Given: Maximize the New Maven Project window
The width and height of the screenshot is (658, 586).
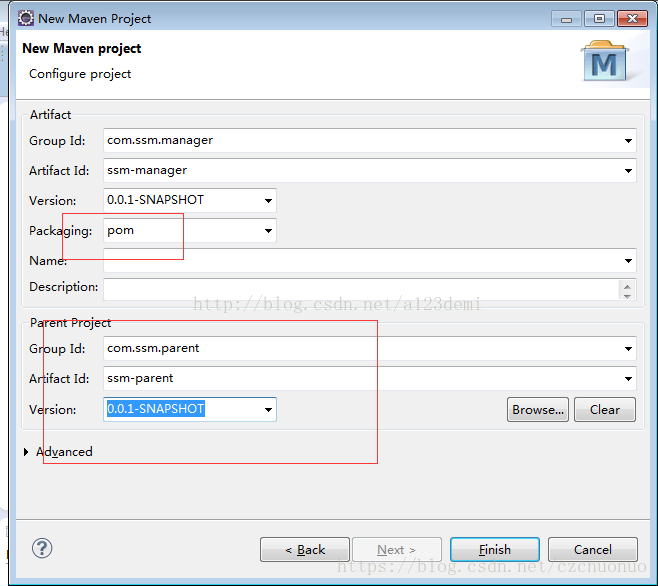Looking at the screenshot, I should (x=599, y=19).
